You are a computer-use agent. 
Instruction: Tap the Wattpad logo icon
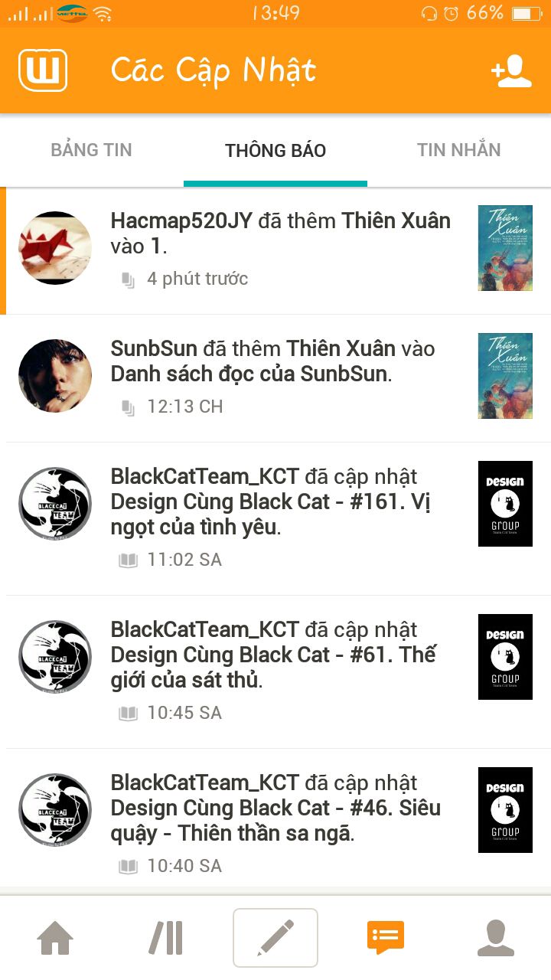pyautogui.click(x=43, y=70)
